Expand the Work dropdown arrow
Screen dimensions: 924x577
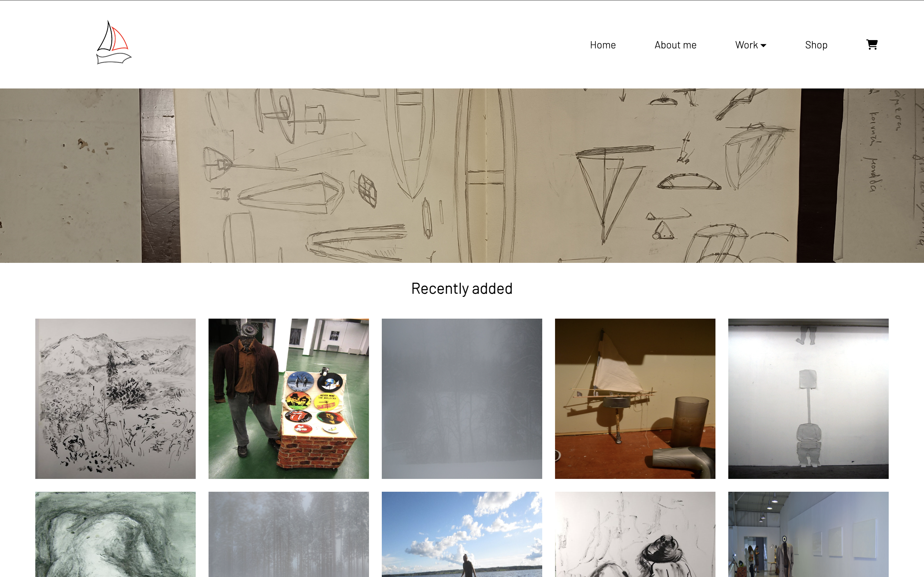pyautogui.click(x=763, y=46)
